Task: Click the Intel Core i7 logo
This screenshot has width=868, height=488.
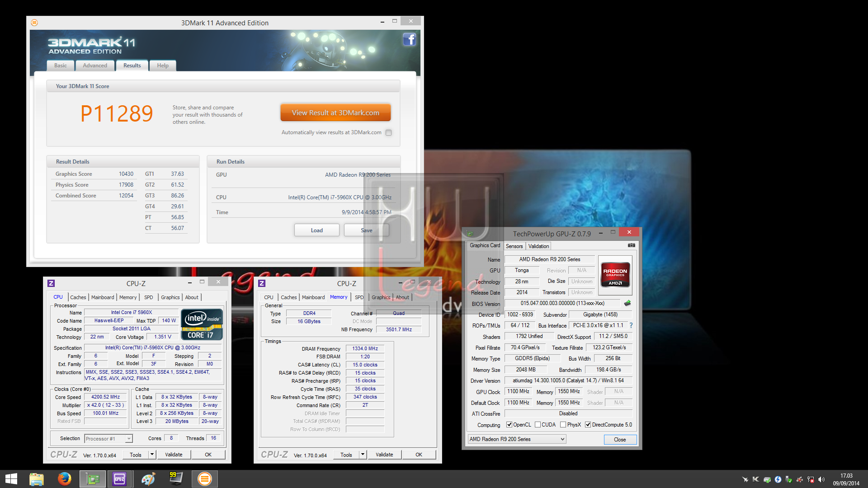Action: coord(202,324)
